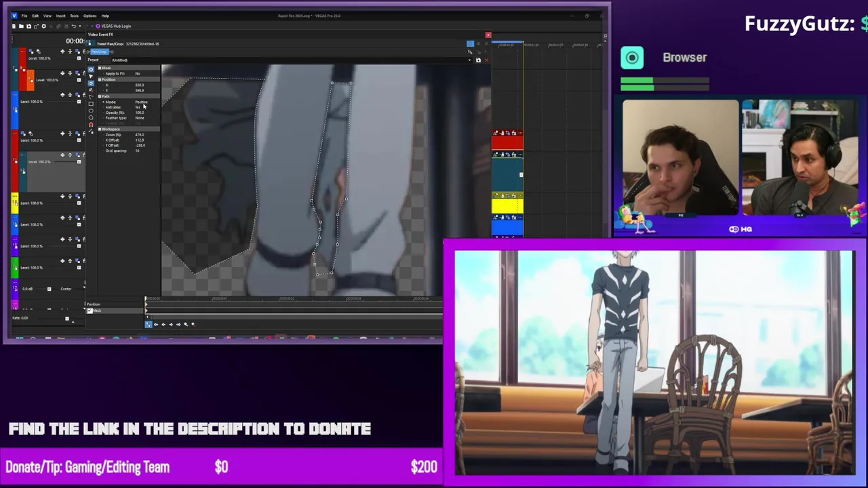Image resolution: width=868 pixels, height=488 pixels.
Task: Close the Video Event FX window
Action: 488,35
